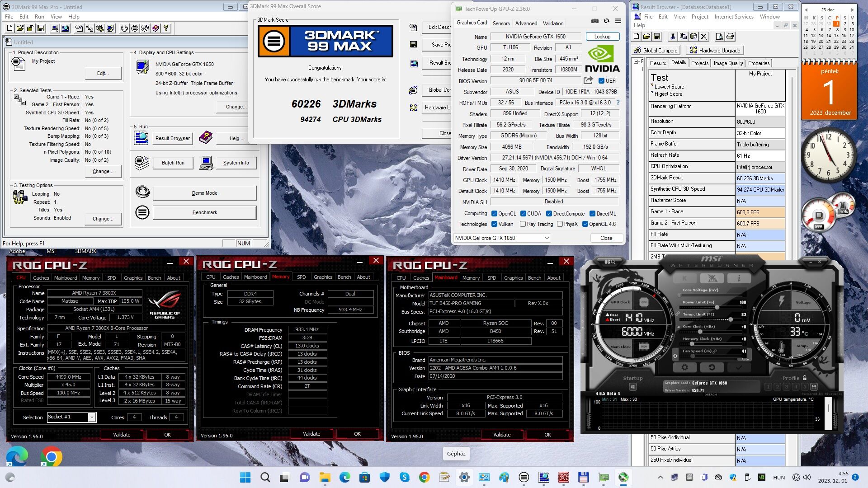Click Validate in the CPU tab CPU-Z window

(x=122, y=435)
